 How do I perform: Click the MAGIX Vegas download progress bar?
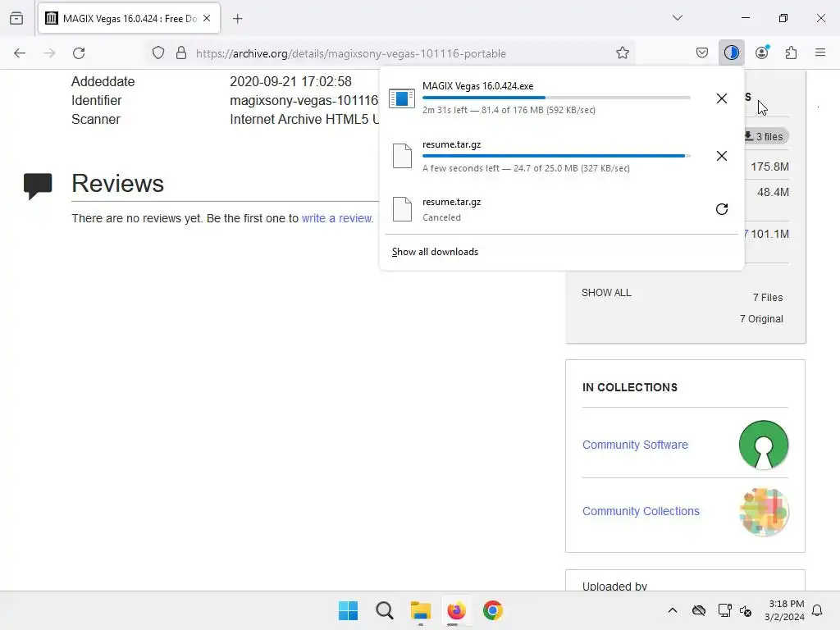coord(556,98)
